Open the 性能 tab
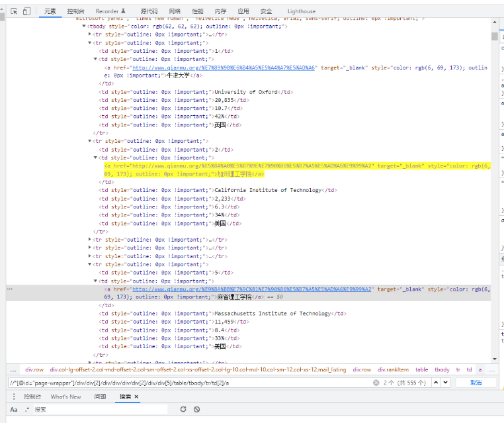 click(198, 11)
